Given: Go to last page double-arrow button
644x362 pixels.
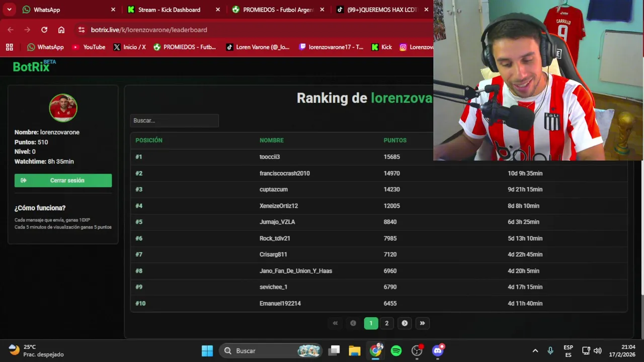Looking at the screenshot, I should pyautogui.click(x=422, y=323).
